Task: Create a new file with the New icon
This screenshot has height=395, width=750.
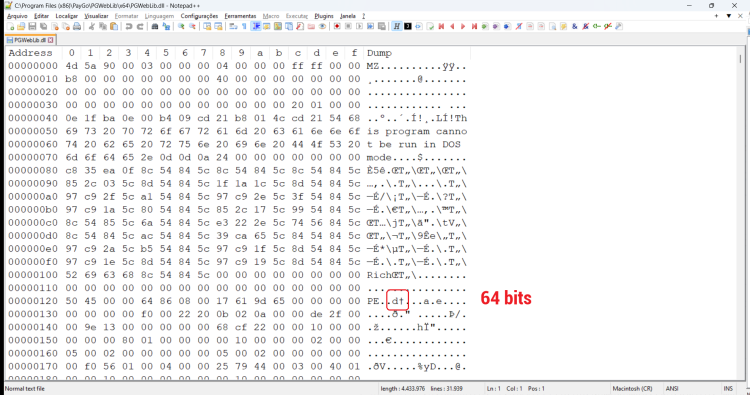Action: pos(10,26)
